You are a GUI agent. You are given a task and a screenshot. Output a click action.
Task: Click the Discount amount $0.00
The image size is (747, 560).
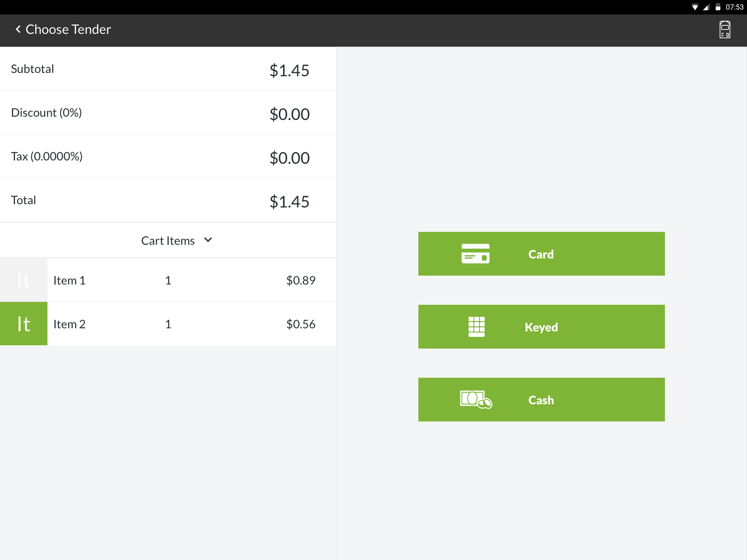tap(289, 114)
